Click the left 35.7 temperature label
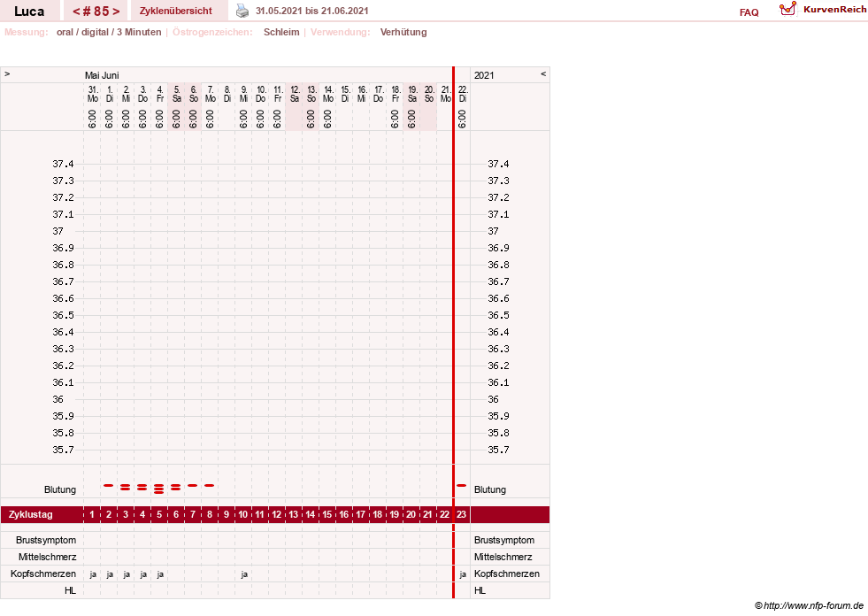The width and height of the screenshot is (868, 616). pyautogui.click(x=63, y=450)
